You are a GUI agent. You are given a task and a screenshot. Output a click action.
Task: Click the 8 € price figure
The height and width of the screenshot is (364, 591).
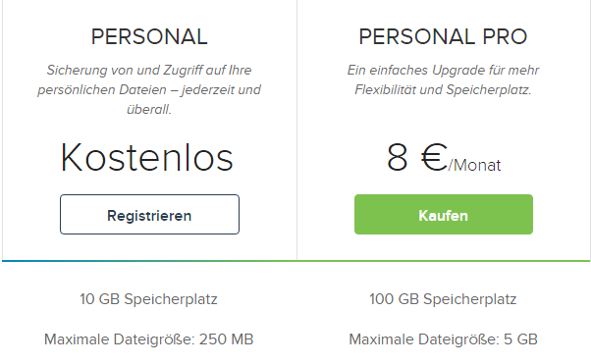click(x=417, y=158)
